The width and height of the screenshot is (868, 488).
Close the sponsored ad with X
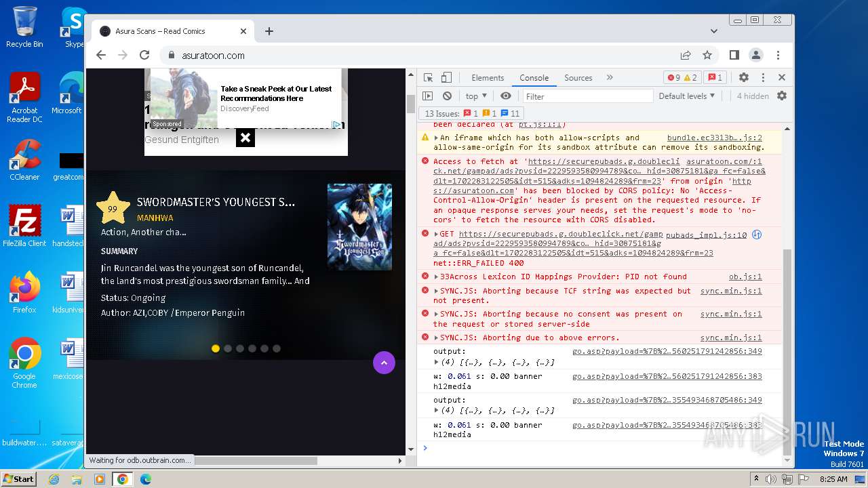click(x=245, y=138)
